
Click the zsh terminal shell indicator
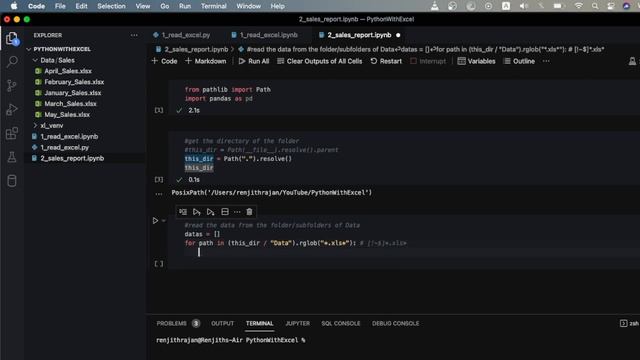point(629,323)
